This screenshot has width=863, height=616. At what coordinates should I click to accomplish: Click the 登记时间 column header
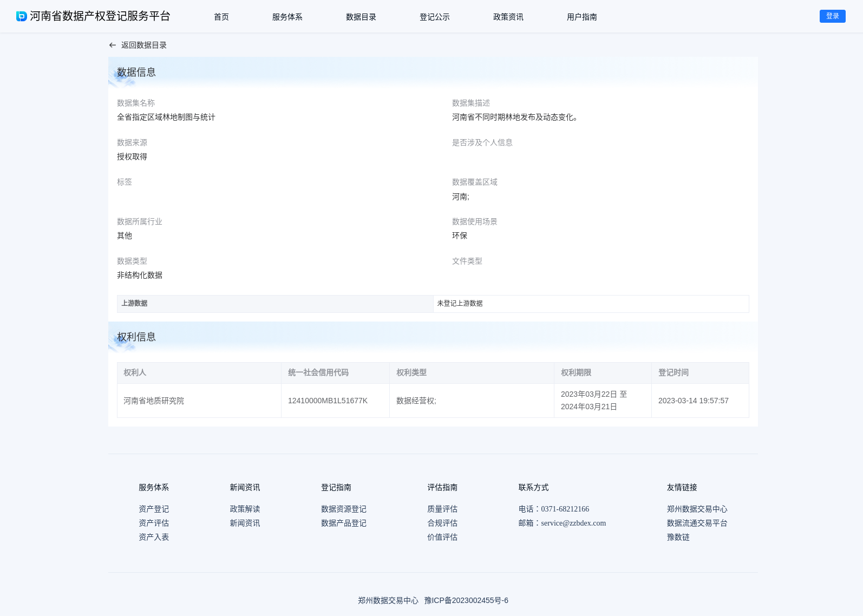pos(700,373)
